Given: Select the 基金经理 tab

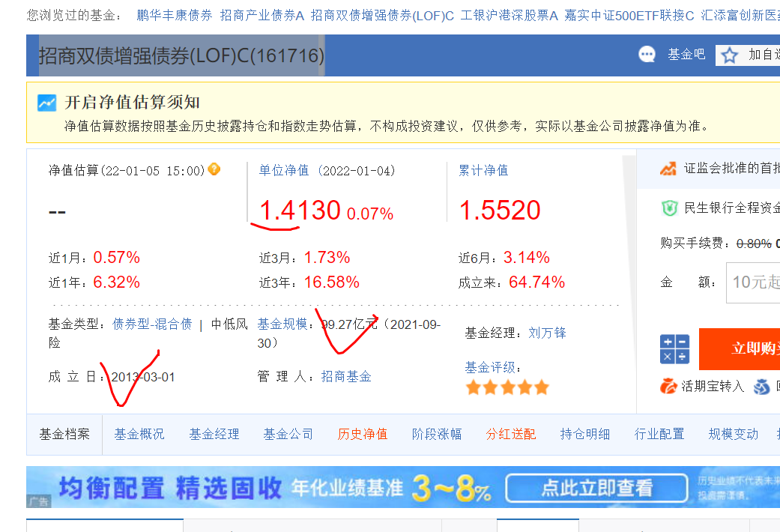Looking at the screenshot, I should coord(214,435).
